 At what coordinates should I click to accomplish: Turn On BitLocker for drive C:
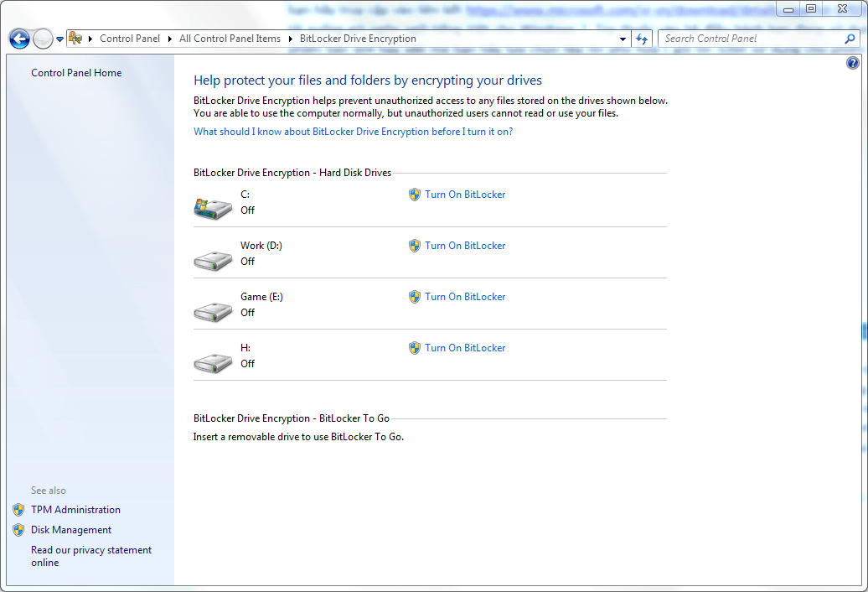pos(465,195)
